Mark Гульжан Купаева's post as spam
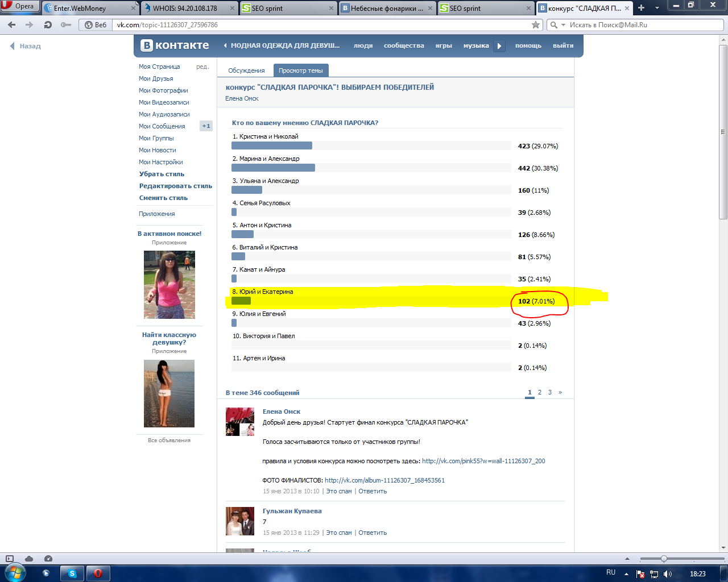 [x=339, y=533]
